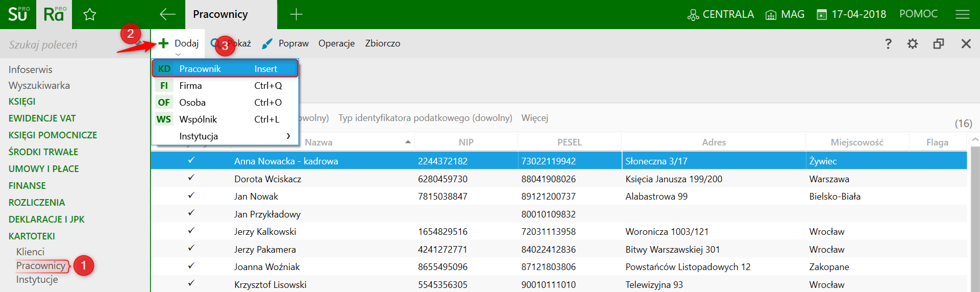
Task: Toggle checkmark for Jerzy Kalkowski
Action: (191, 230)
